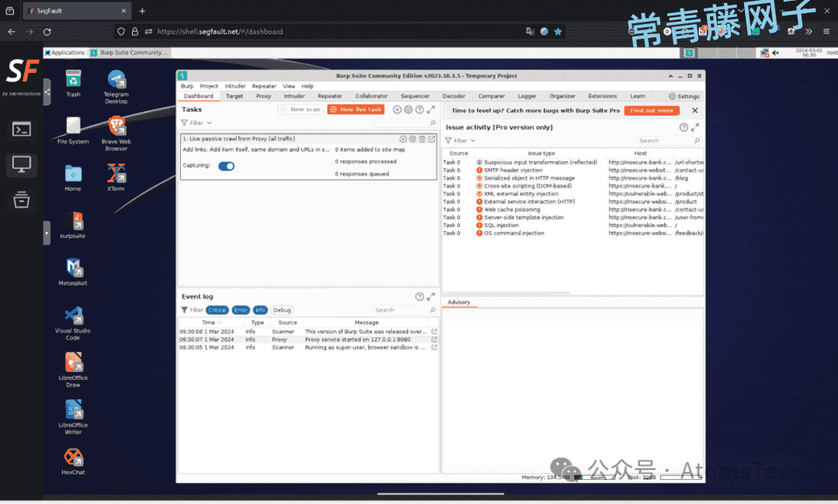Switch to the Extensions tab
Viewport: 838px width, 504px height.
(x=602, y=96)
